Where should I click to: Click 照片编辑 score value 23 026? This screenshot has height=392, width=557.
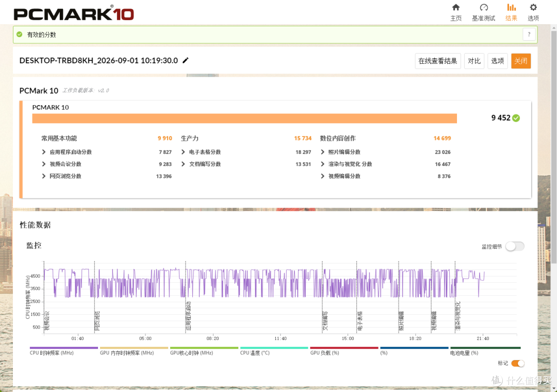[443, 152]
